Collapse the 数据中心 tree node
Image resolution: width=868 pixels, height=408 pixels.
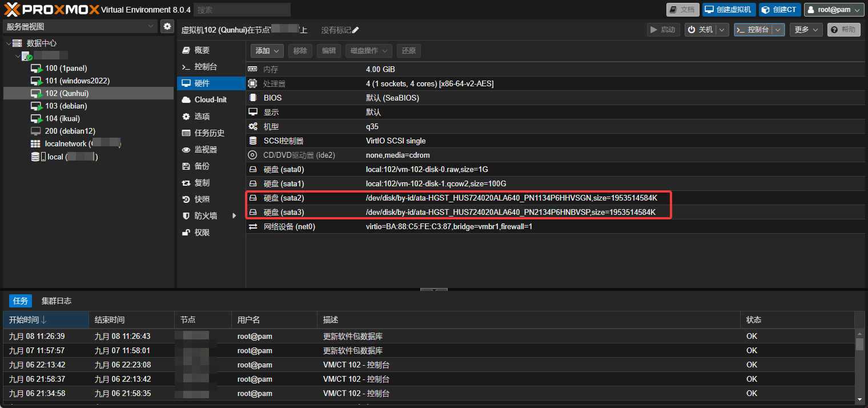(9, 43)
